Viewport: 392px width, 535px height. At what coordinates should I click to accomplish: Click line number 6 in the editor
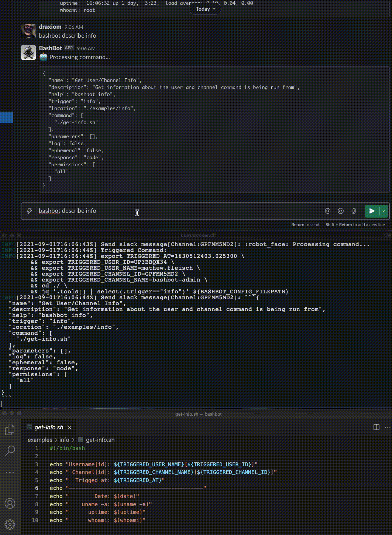tap(37, 488)
